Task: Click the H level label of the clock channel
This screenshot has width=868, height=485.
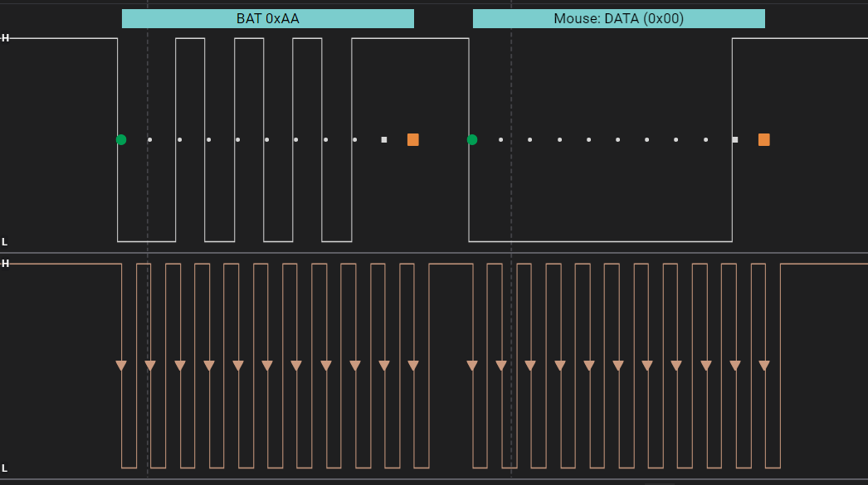Action: [5, 264]
